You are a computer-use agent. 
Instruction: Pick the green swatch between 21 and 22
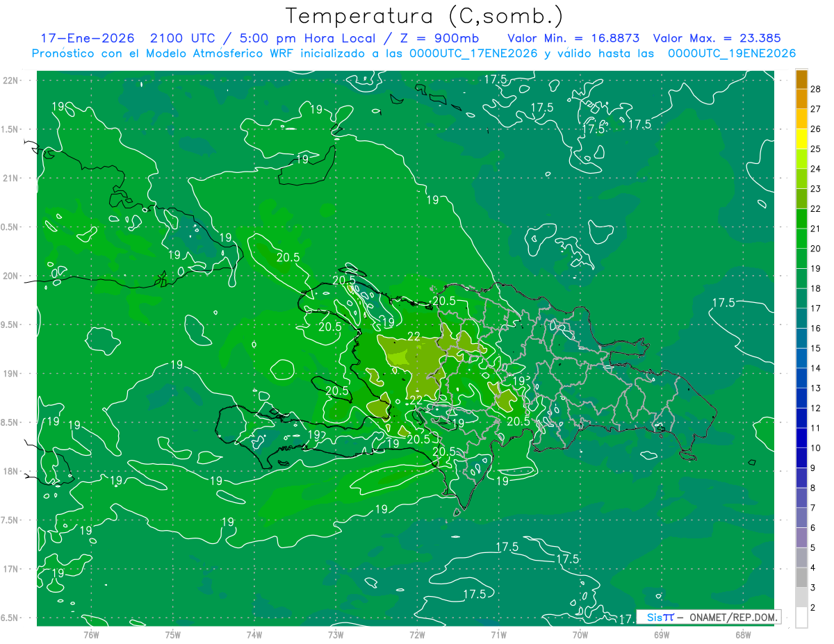(x=801, y=219)
